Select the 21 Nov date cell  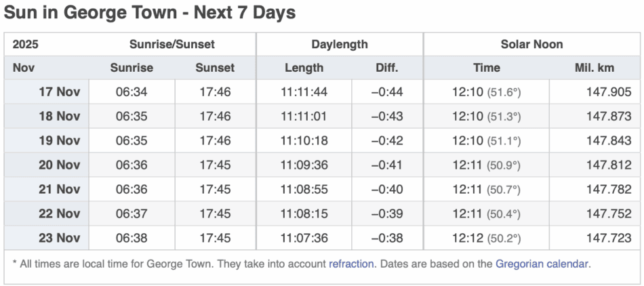tap(59, 190)
